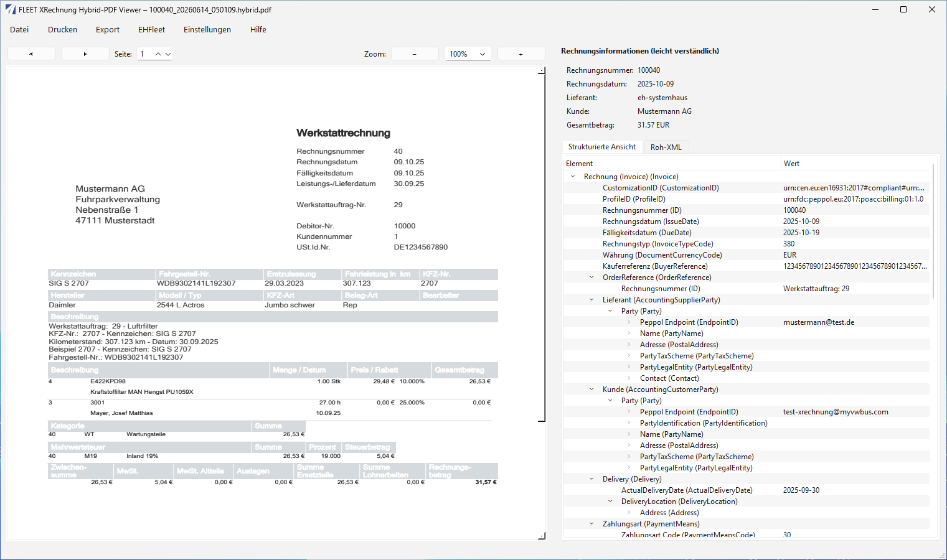The height and width of the screenshot is (560, 947).
Task: Collapse the Kunde (AccountingCustomerParty) node
Action: click(x=591, y=390)
